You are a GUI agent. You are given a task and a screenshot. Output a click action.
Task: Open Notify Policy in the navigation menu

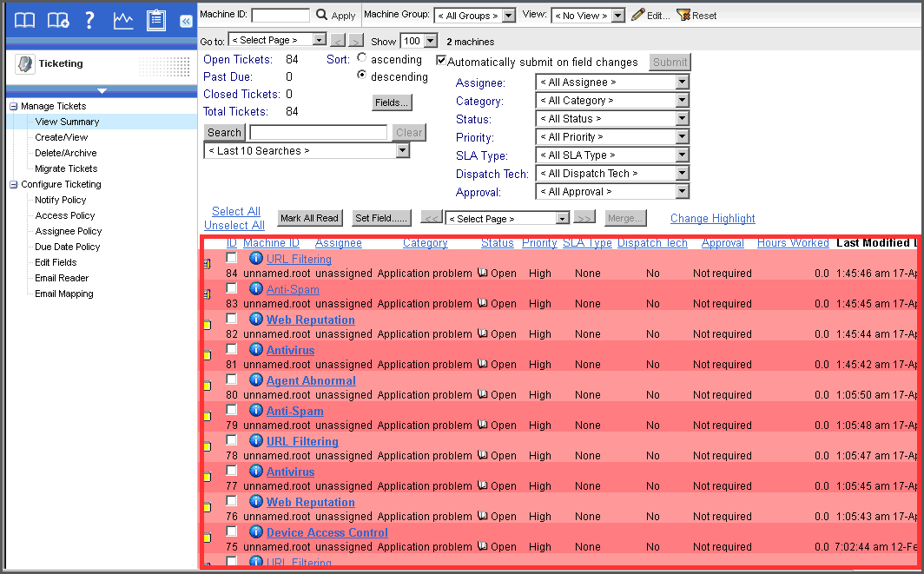coord(61,200)
